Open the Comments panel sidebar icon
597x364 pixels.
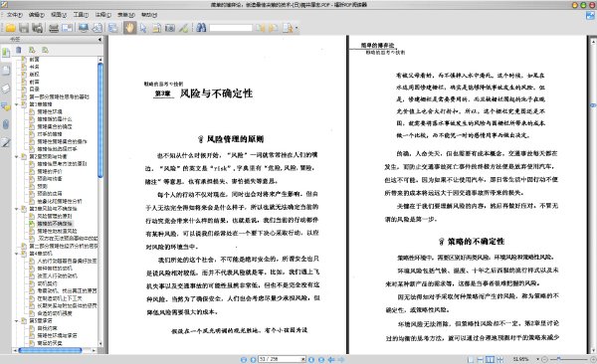(x=6, y=106)
